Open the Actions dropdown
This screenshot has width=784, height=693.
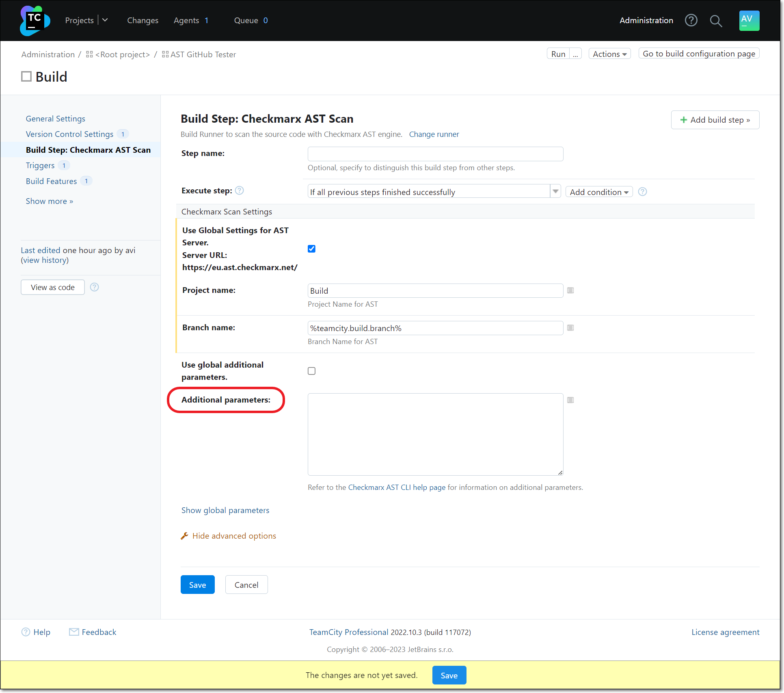coord(609,54)
